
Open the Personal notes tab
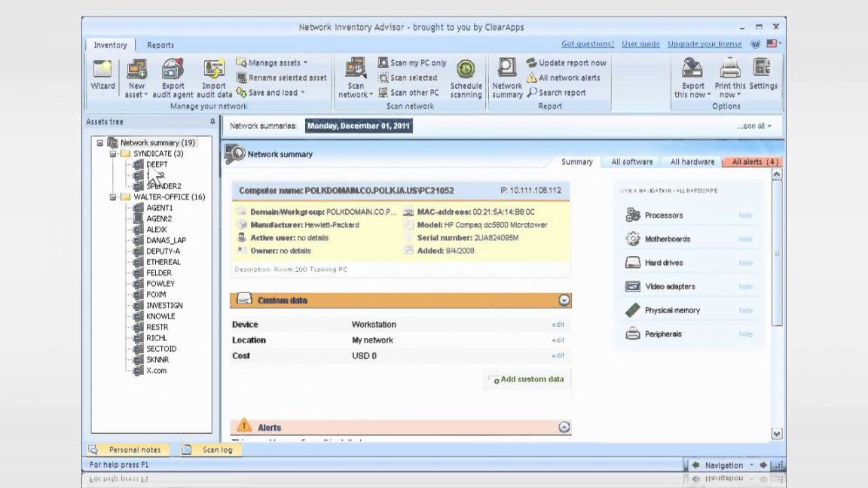pos(127,450)
